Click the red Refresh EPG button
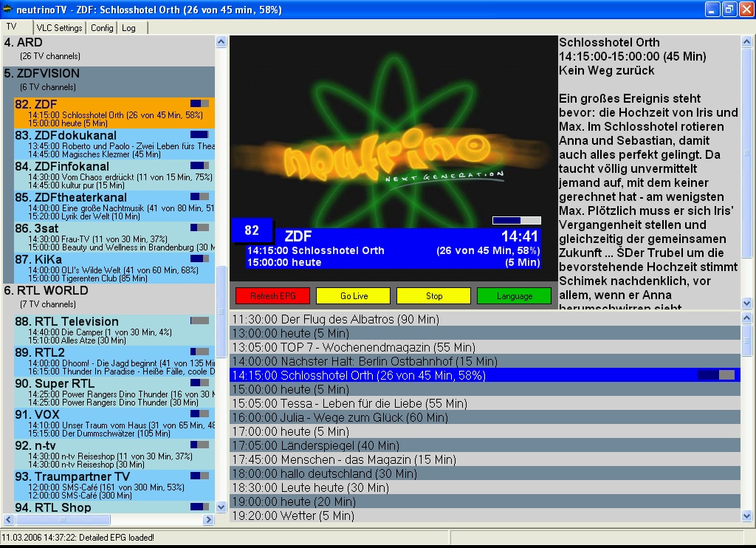This screenshot has height=548, width=756. coord(273,295)
